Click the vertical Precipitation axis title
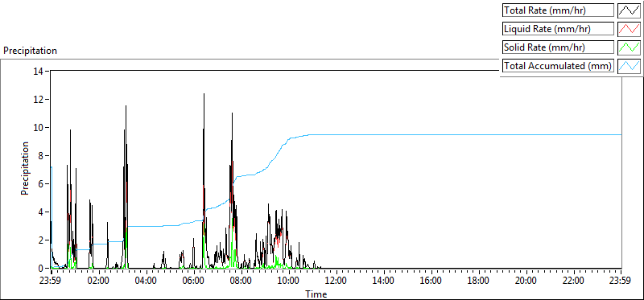The image size is (644, 300). (25, 168)
